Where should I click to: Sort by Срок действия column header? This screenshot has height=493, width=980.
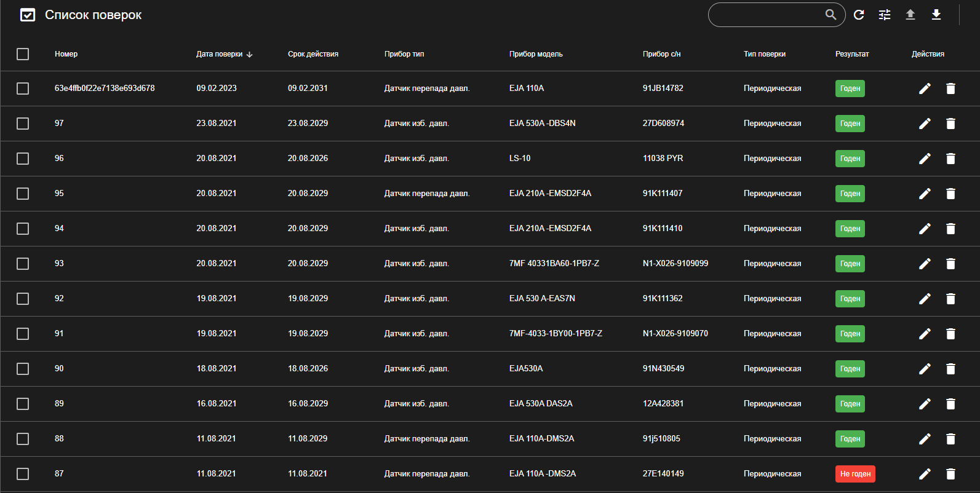(313, 54)
